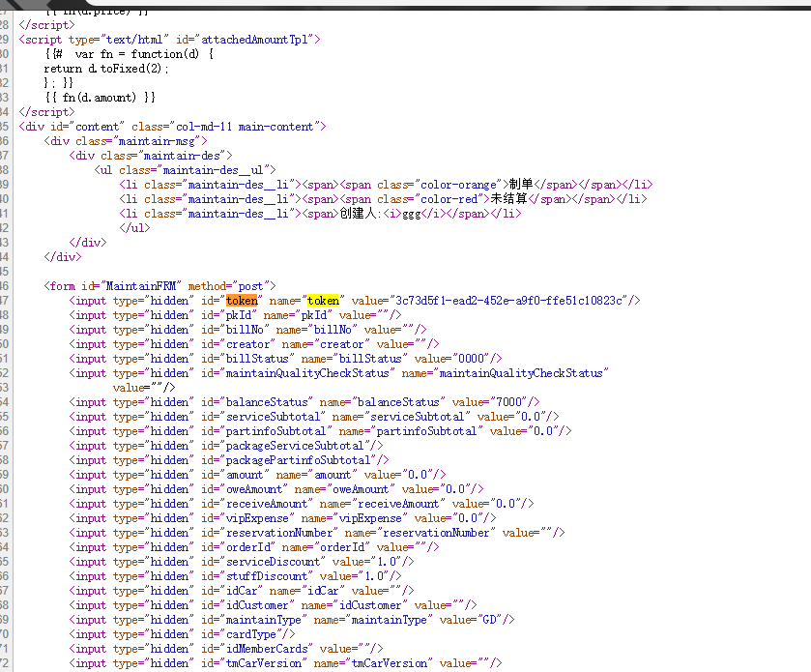
Task: Click the 创建人 label text
Action: click(358, 214)
